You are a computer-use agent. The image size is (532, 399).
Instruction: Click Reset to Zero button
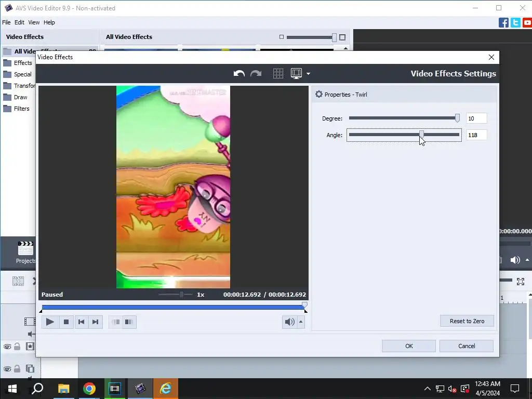click(x=467, y=321)
